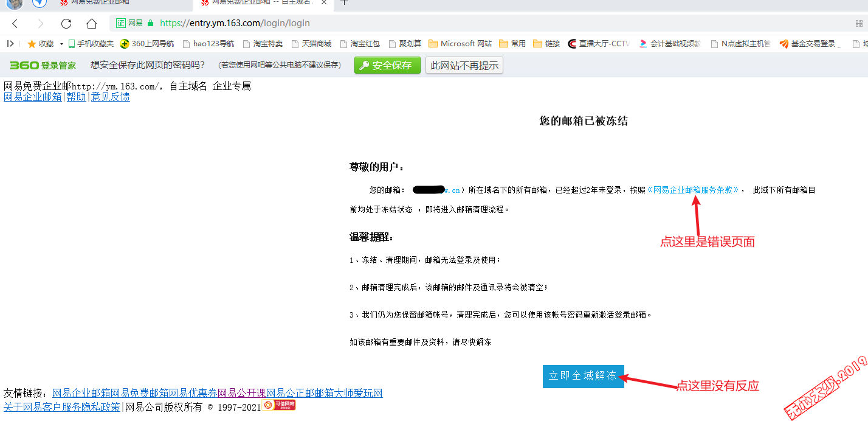Open the 淘宝红包 bookmark

click(360, 44)
